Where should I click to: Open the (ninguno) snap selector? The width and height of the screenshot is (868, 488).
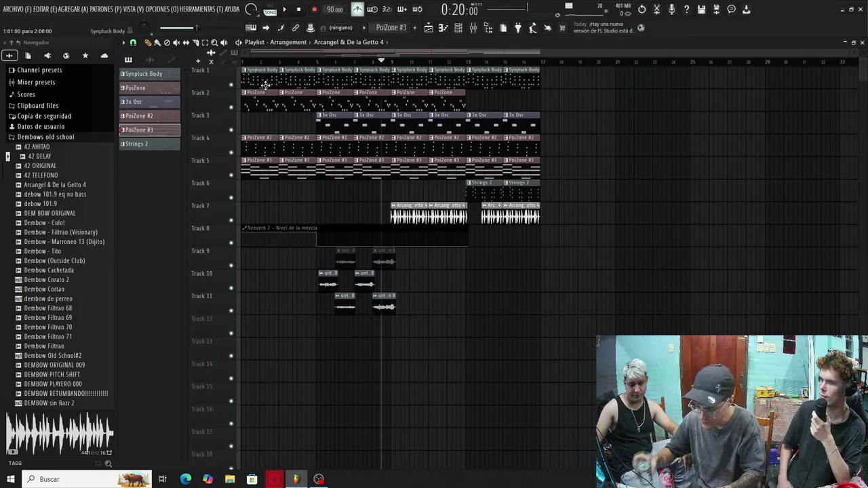click(340, 28)
